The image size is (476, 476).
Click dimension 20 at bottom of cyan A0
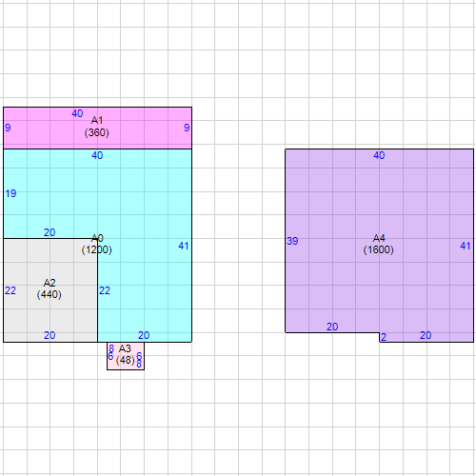click(x=144, y=335)
